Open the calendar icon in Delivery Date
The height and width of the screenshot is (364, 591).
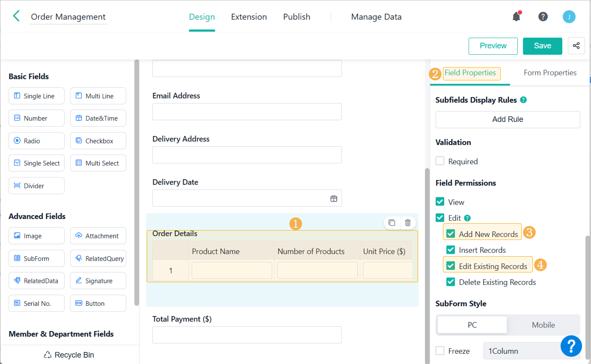[x=334, y=199]
